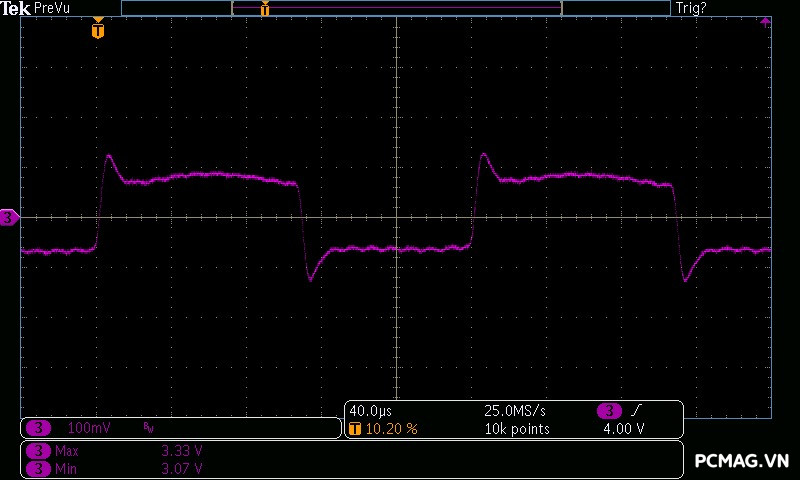Viewport: 800px width, 480px height.
Task: Click the waveform overview bar window
Action: [x=396, y=8]
